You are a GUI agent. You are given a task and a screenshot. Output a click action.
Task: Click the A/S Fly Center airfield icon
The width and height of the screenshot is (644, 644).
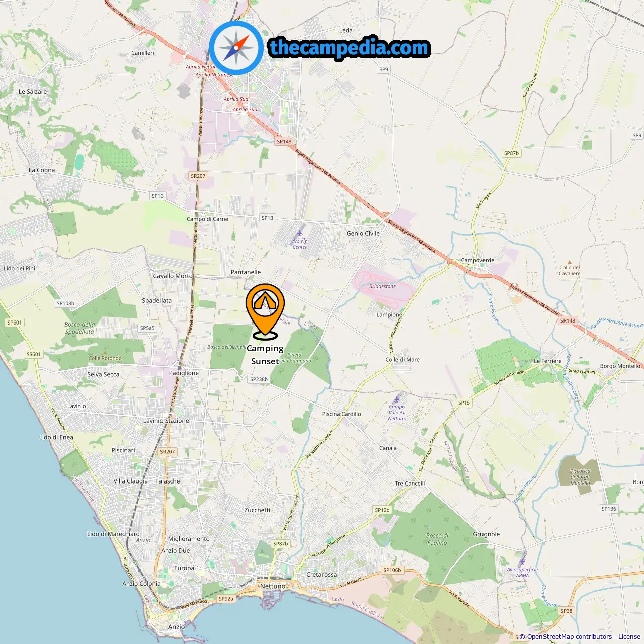click(x=300, y=233)
